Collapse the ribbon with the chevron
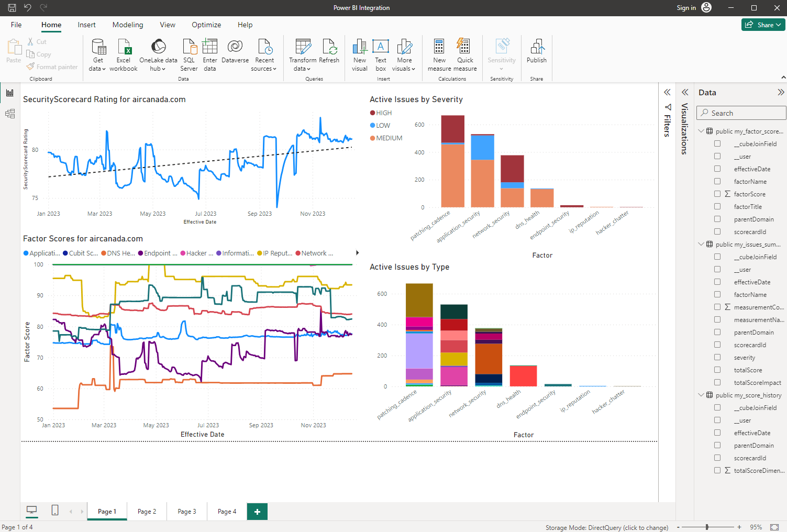787x532 pixels. point(783,77)
